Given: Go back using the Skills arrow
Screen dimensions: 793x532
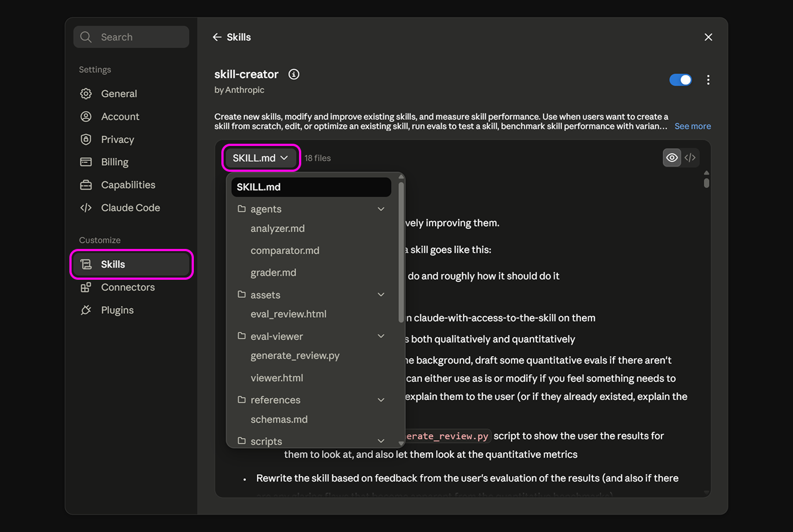Looking at the screenshot, I should (x=217, y=37).
